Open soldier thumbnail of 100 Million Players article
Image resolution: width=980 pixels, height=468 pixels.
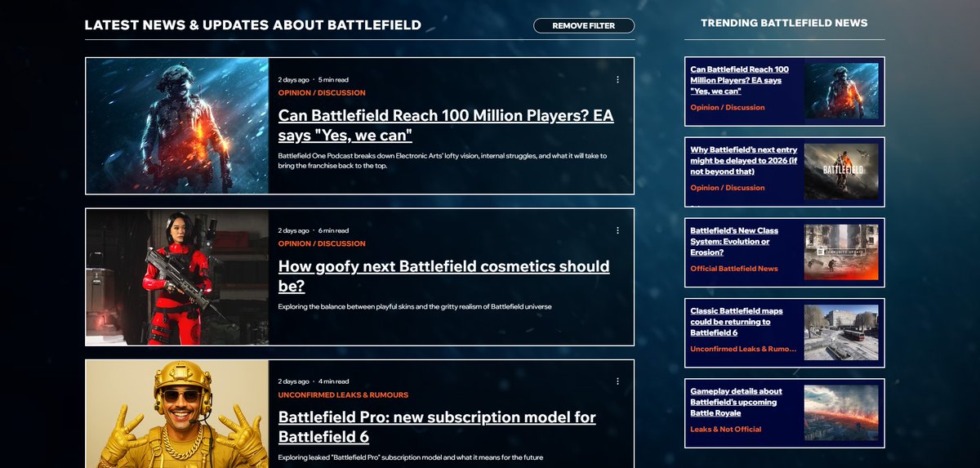coord(177,126)
